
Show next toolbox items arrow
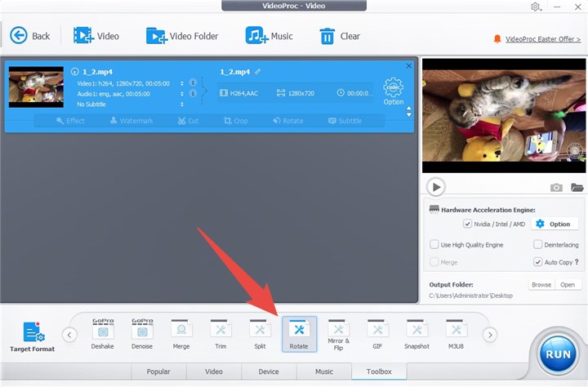click(490, 335)
